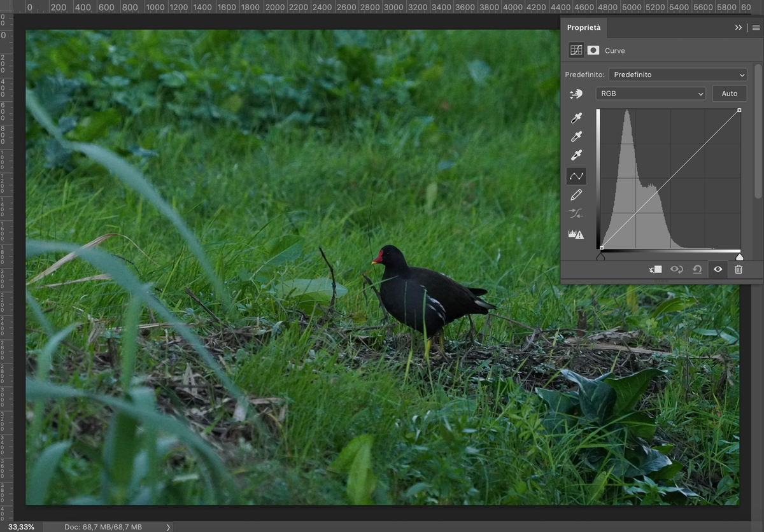
Task: Pick the black point eyedropper
Action: coord(576,118)
